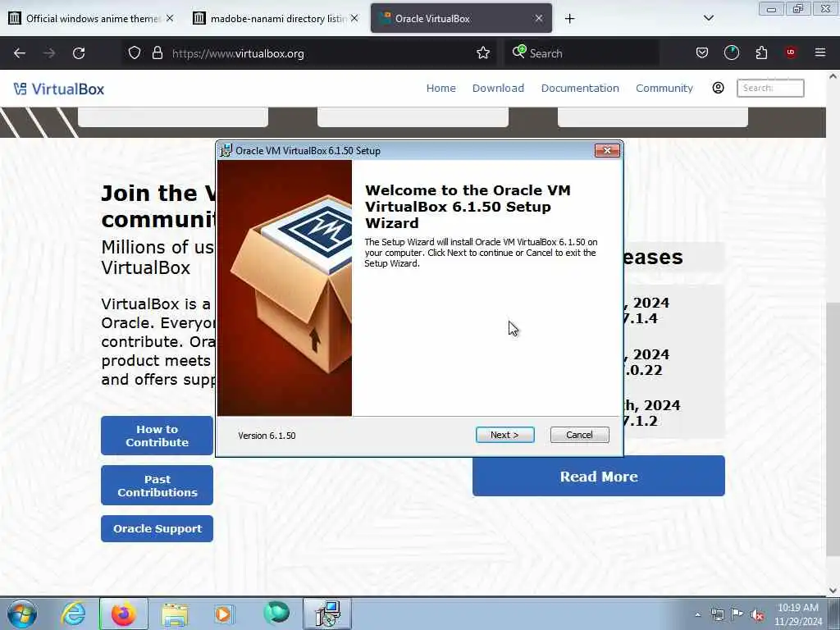The image size is (840, 630).
Task: Bookmark this page with the star
Action: point(482,53)
